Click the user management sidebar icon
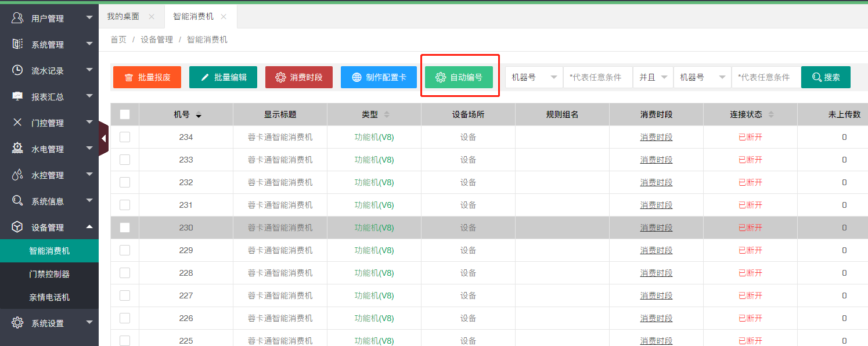This screenshot has width=868, height=346. click(x=17, y=18)
